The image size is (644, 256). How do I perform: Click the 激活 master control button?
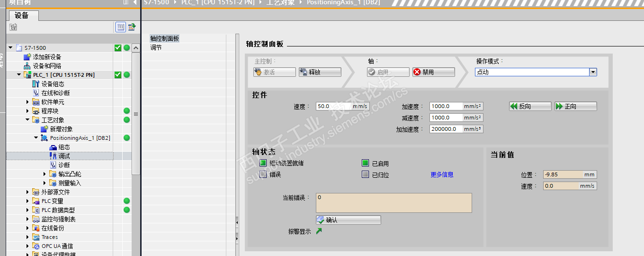pyautogui.click(x=274, y=72)
